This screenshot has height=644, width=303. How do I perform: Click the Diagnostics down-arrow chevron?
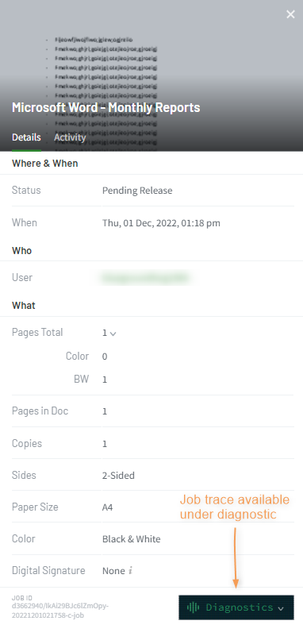[281, 608]
